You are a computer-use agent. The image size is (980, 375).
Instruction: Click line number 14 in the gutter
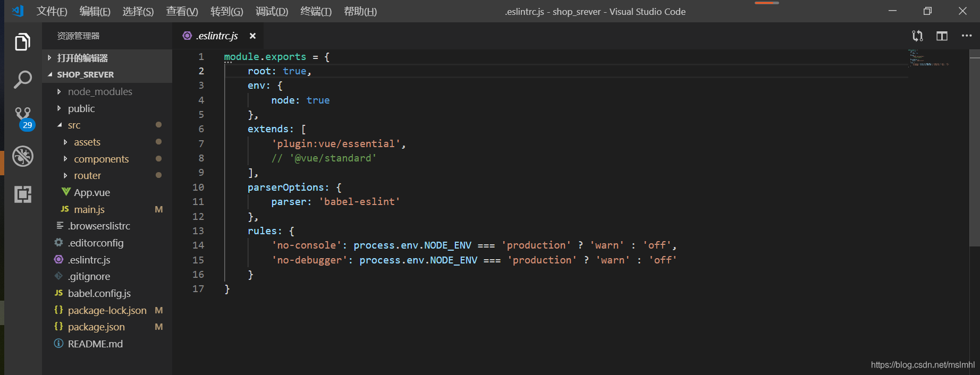tap(198, 245)
